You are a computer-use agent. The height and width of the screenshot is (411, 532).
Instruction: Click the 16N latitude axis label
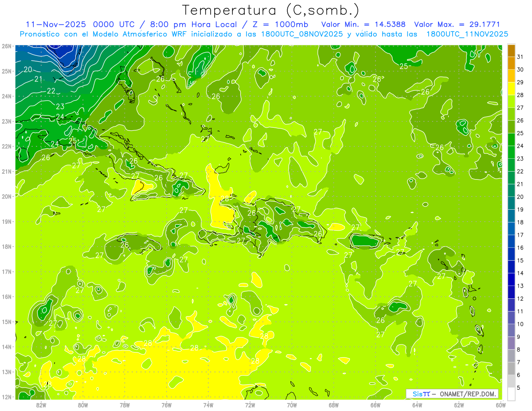click(x=7, y=297)
